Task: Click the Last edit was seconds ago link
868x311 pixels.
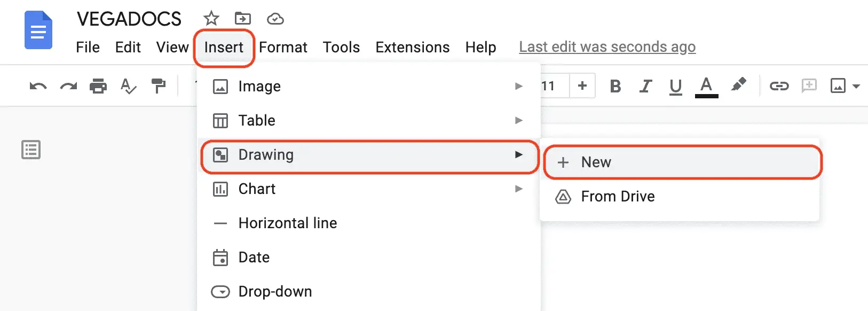Action: (x=607, y=46)
